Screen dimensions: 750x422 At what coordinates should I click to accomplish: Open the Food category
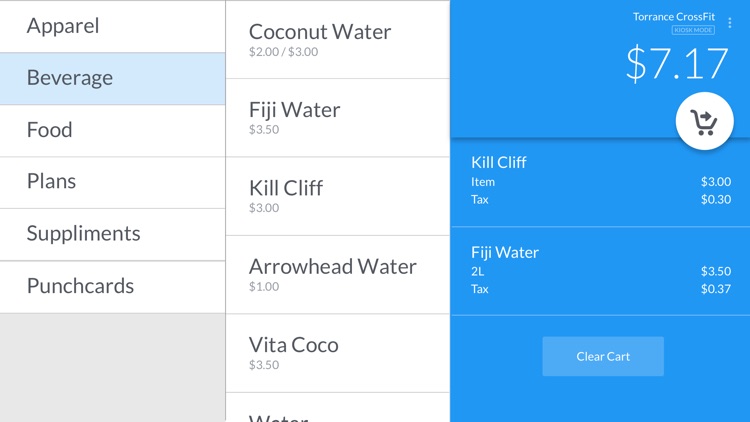point(112,130)
